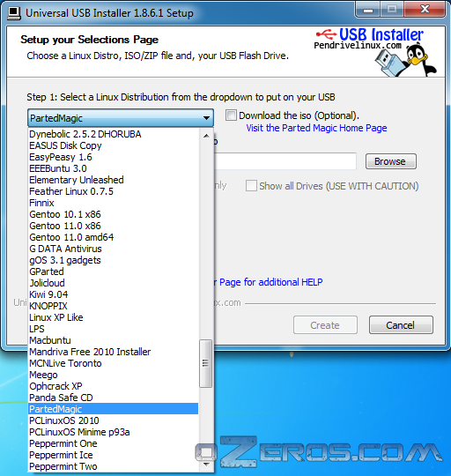
Task: Toggle Show all Drives checkbox
Action: (251, 185)
